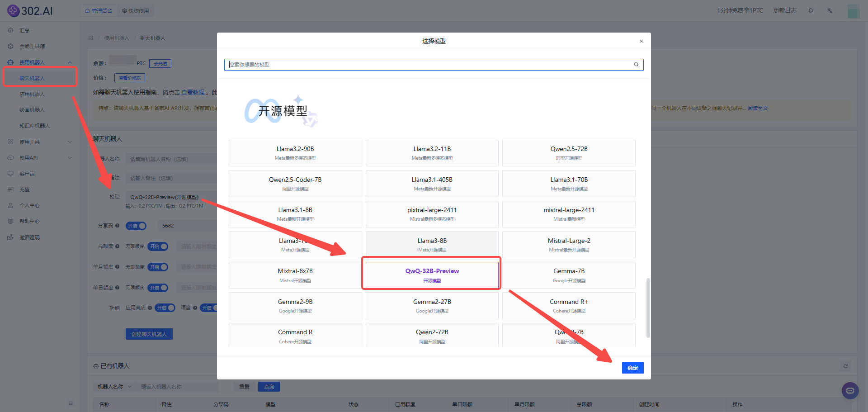Viewport: 868px width, 412px height.
Task: Select the mistral-large-2411 model card
Action: pos(569,214)
